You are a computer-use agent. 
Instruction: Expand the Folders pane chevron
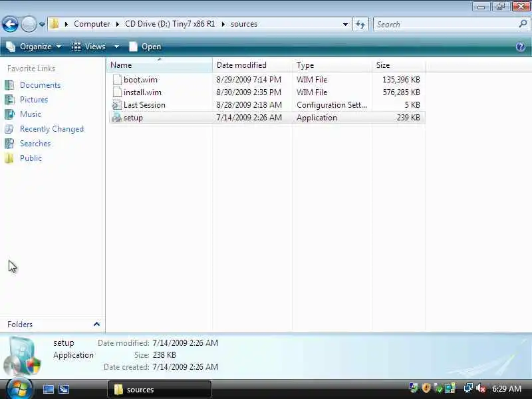pos(96,325)
